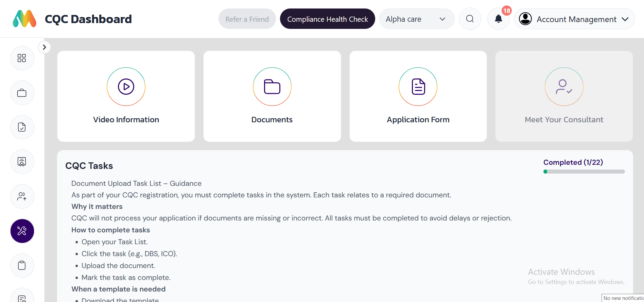Click 'Document Upload Task List – Guidance' text
The width and height of the screenshot is (644, 302).
click(x=136, y=183)
